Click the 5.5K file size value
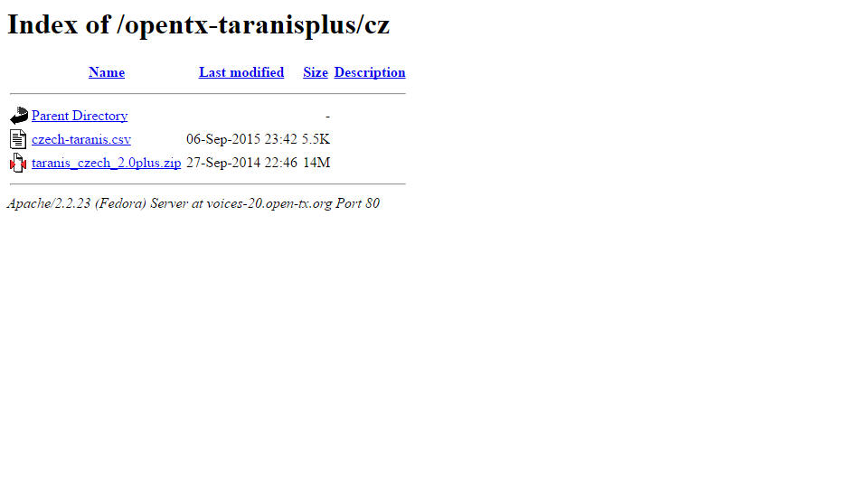The height and width of the screenshot is (488, 868). (x=316, y=139)
